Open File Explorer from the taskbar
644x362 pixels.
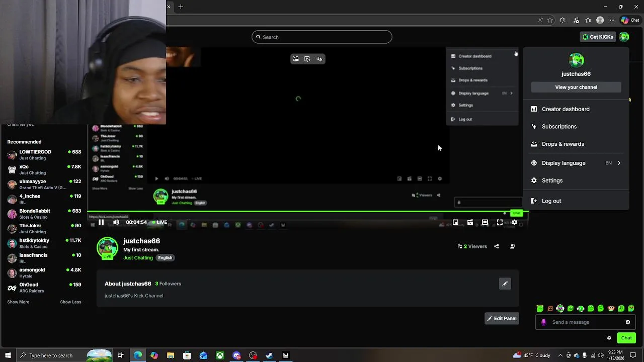pyautogui.click(x=171, y=355)
